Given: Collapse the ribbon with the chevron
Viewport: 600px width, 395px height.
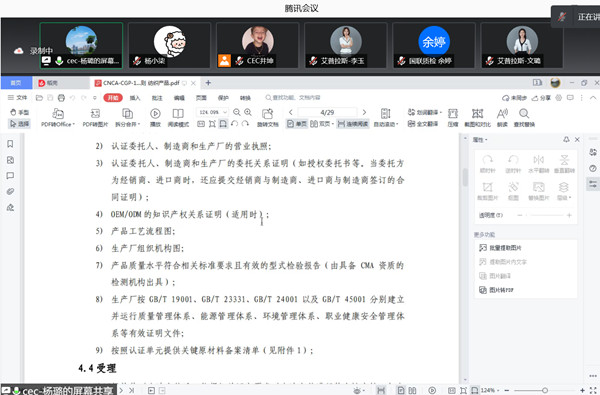Looking at the screenshot, I should [593, 98].
